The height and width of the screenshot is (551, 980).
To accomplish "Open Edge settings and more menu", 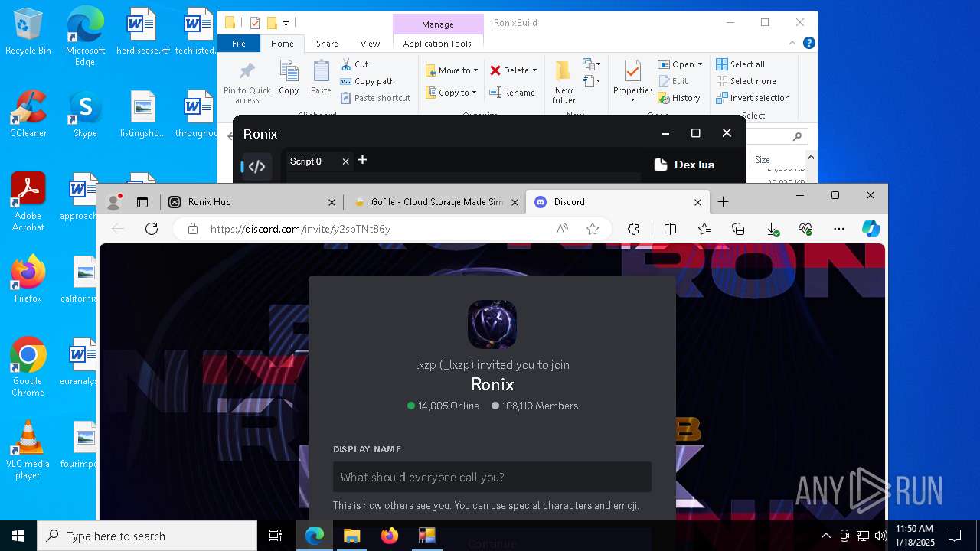I will point(839,229).
